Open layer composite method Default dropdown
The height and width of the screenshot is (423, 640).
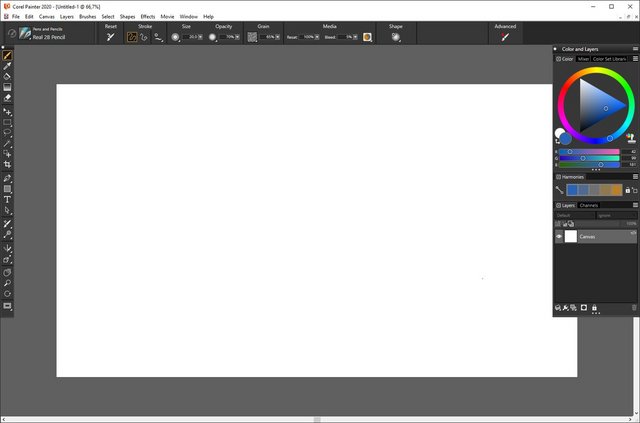[575, 215]
